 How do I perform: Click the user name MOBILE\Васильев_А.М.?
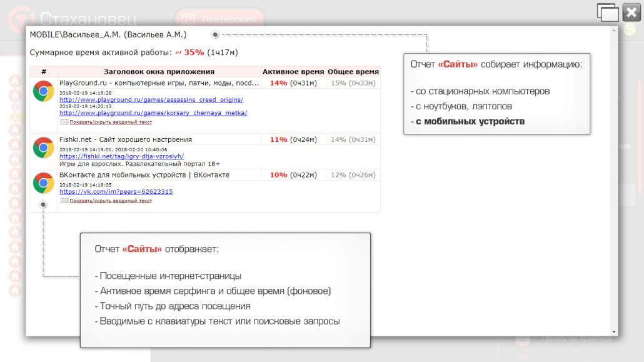[x=108, y=35]
